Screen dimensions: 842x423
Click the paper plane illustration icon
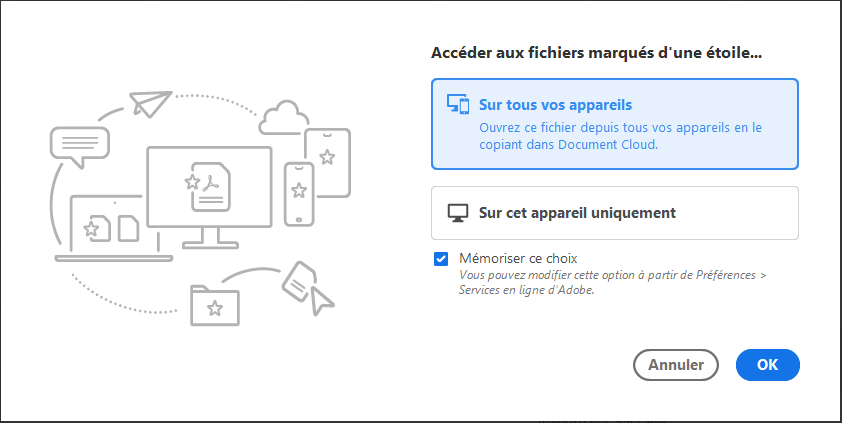(149, 102)
